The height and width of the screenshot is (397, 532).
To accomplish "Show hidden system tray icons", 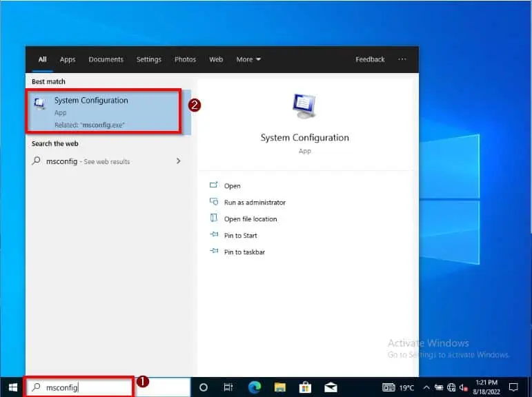I will click(426, 387).
